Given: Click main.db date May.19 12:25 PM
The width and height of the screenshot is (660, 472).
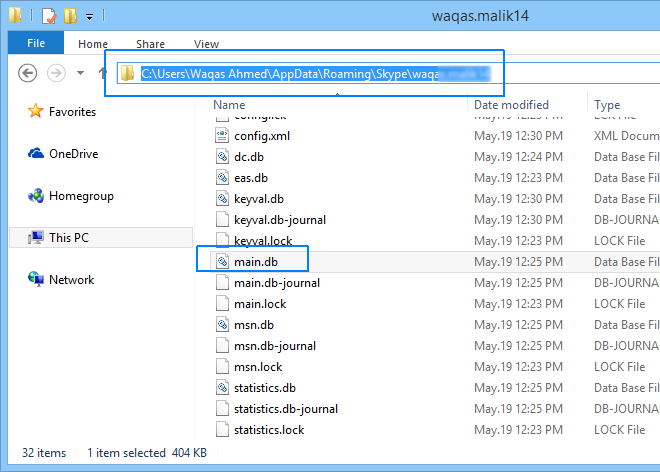Looking at the screenshot, I should pyautogui.click(x=518, y=262).
